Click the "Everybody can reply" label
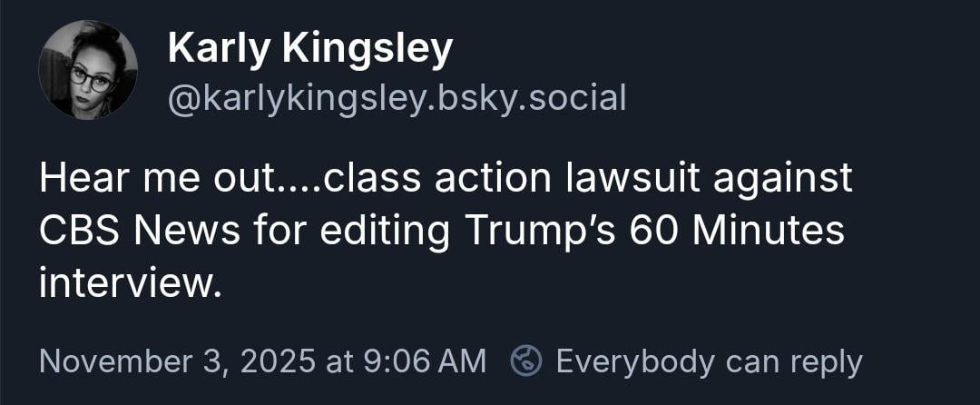Screen dimensions: 980x405 pyautogui.click(x=708, y=361)
